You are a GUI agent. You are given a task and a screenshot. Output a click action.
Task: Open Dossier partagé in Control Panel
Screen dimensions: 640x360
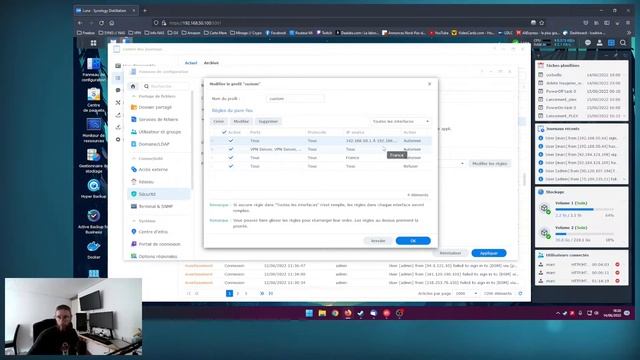(156, 107)
